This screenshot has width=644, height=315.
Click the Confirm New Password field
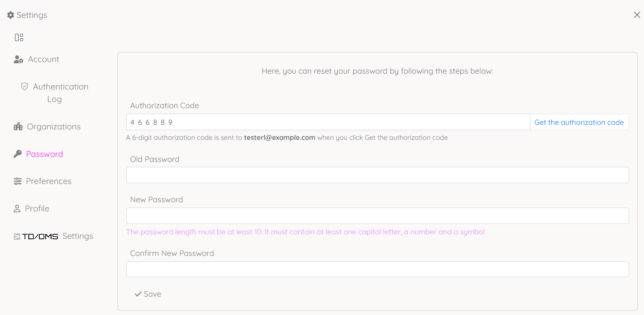click(377, 269)
